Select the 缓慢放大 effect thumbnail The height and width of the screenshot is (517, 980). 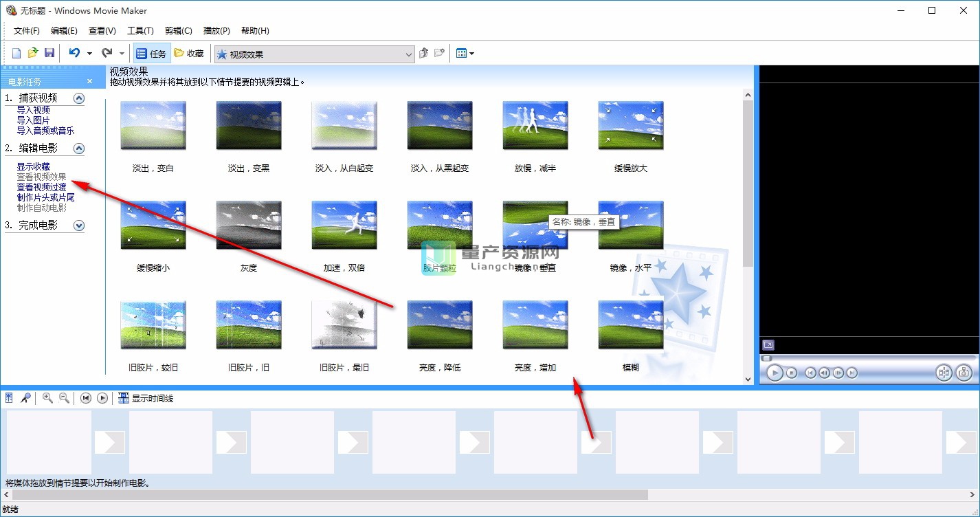point(630,125)
